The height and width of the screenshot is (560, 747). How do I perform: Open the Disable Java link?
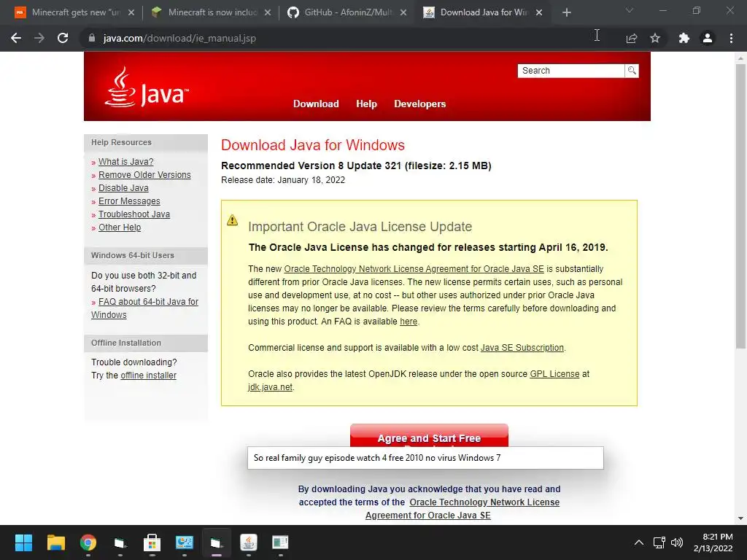click(123, 188)
